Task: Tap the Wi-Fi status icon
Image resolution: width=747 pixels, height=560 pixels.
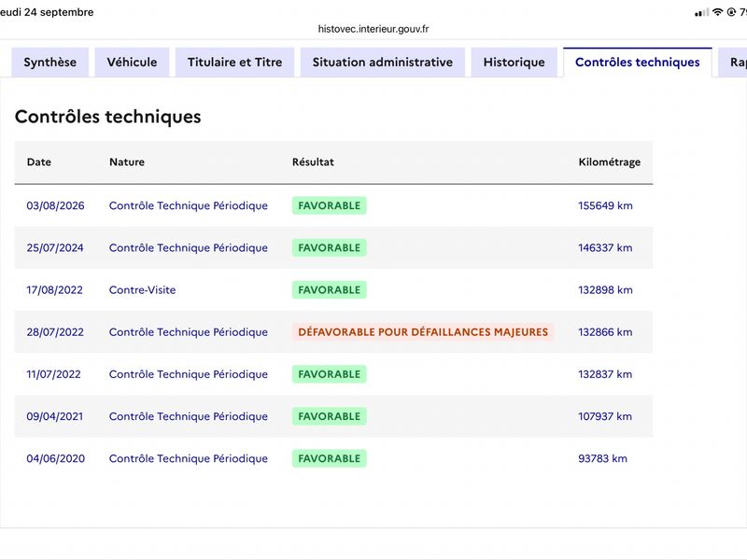Action: click(x=717, y=12)
